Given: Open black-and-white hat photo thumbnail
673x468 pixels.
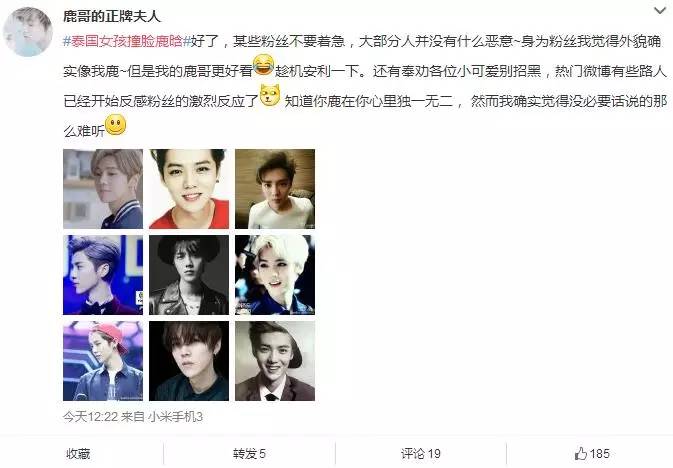Looking at the screenshot, I should (189, 275).
